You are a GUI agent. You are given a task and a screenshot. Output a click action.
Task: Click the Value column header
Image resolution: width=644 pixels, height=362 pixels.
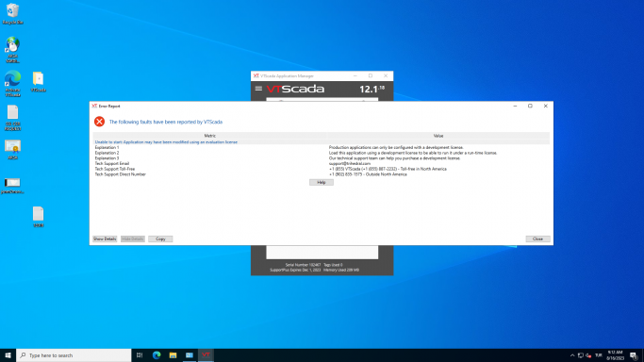438,136
